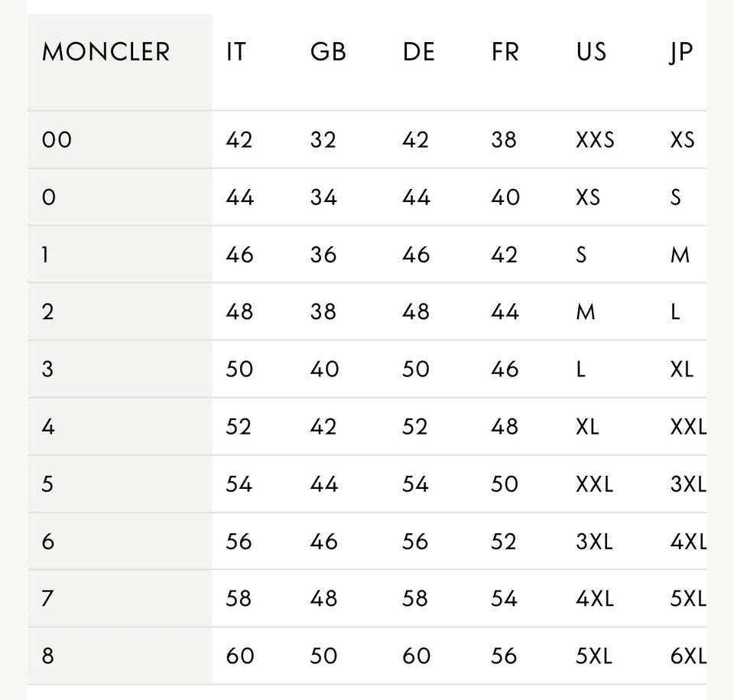
Task: Click GB size 40 cell
Action: (324, 369)
